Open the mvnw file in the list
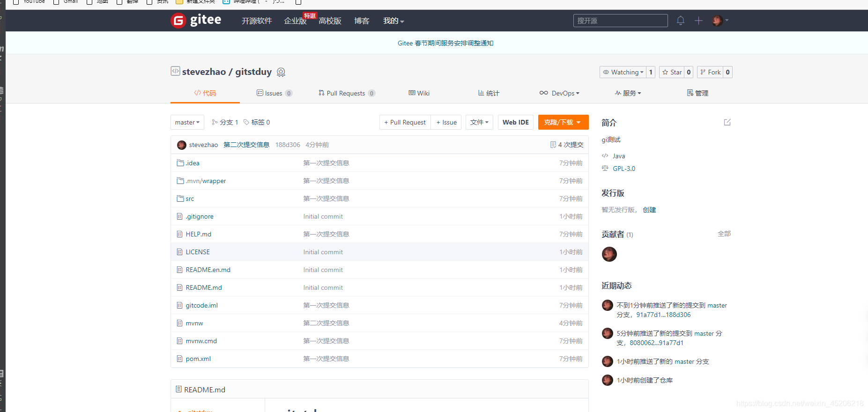 (x=194, y=323)
